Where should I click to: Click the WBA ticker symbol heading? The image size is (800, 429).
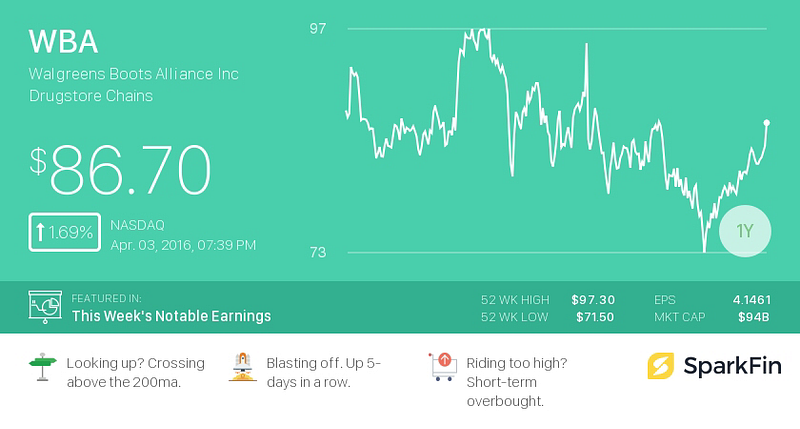point(63,42)
